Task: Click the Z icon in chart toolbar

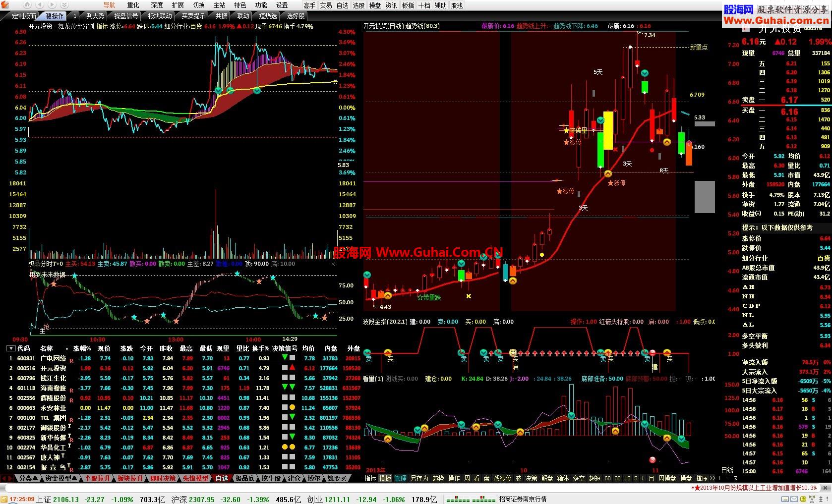Action: point(735,478)
